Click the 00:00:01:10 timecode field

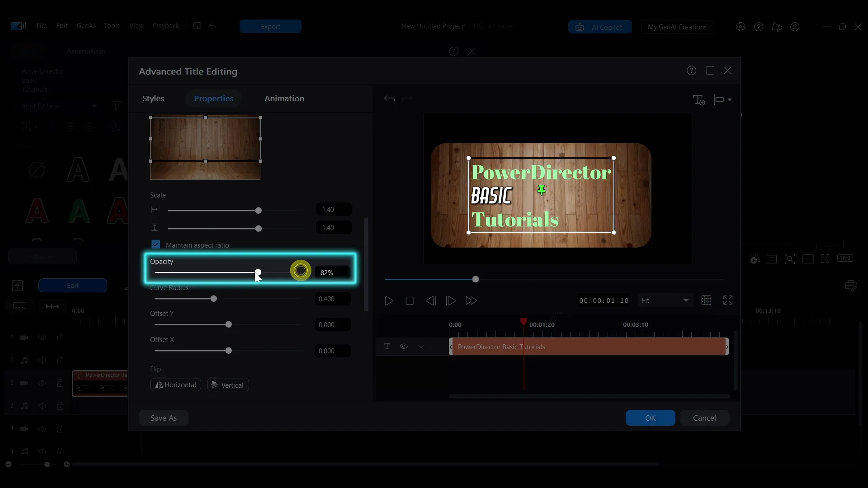(604, 300)
